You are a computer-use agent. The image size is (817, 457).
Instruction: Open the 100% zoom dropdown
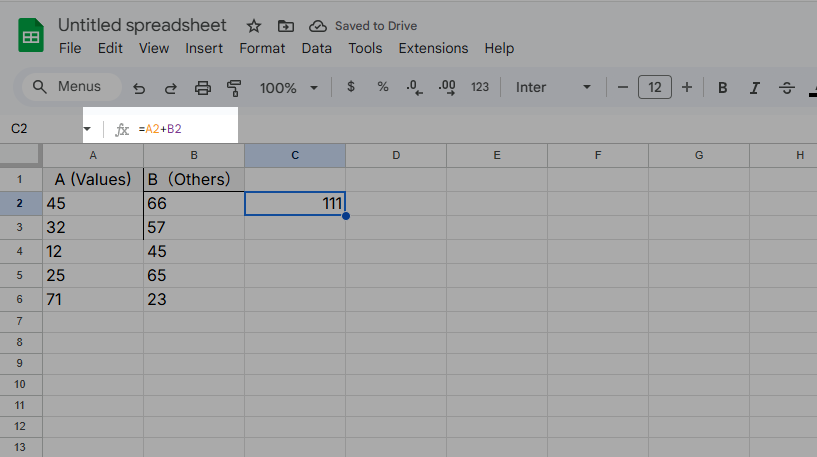(288, 88)
